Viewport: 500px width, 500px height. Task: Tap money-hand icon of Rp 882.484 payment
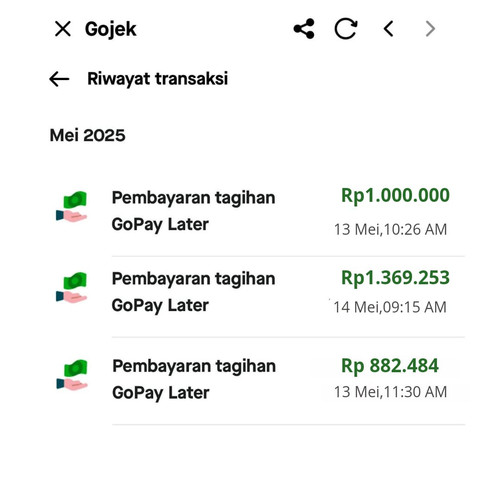tap(72, 375)
